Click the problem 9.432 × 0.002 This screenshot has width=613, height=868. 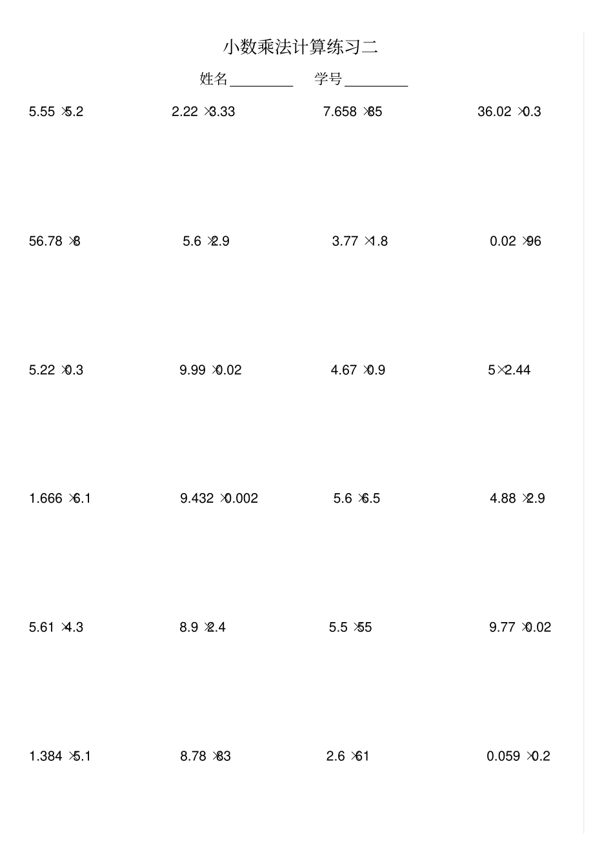[219, 498]
